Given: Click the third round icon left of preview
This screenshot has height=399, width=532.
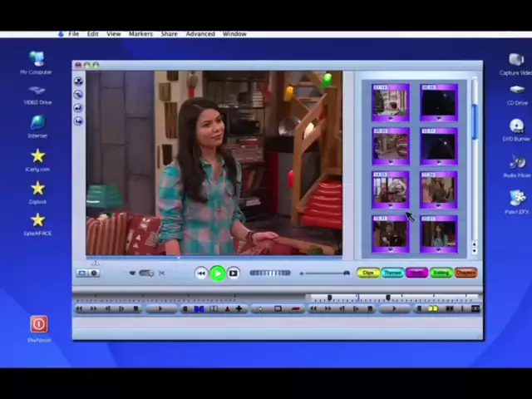Looking at the screenshot, I should [78, 108].
